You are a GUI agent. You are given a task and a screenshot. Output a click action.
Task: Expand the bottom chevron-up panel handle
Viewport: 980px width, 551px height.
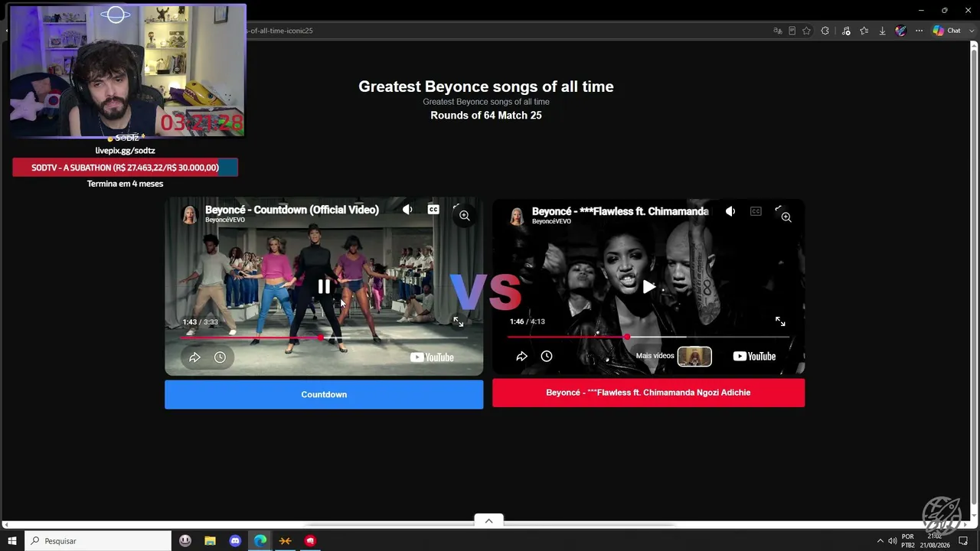(x=488, y=520)
